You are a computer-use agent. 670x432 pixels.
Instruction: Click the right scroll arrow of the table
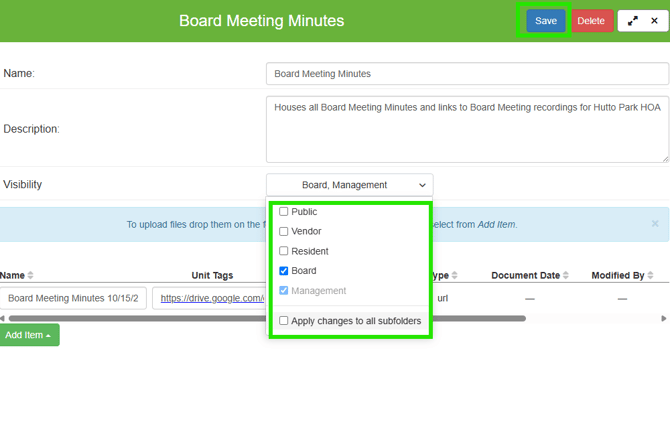tap(664, 318)
